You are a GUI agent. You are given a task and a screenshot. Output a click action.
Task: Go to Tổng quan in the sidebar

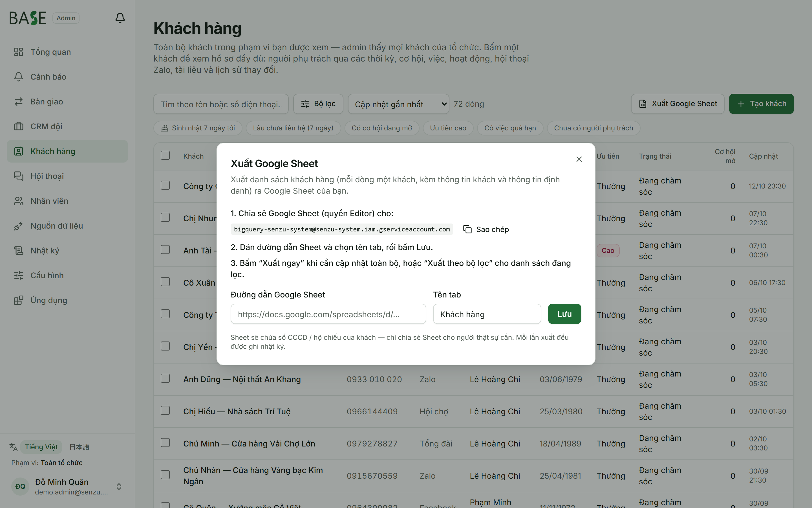(x=67, y=52)
